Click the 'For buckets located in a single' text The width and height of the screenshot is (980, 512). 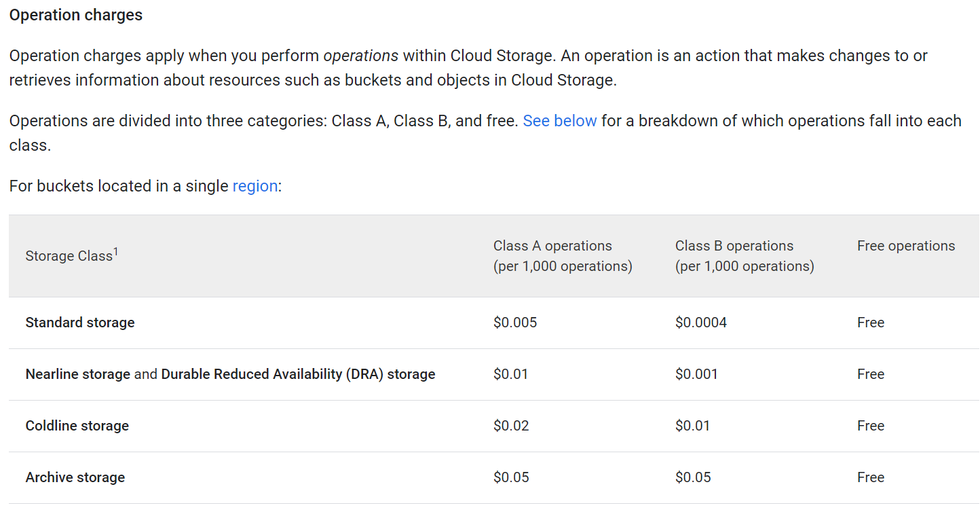pyautogui.click(x=119, y=186)
